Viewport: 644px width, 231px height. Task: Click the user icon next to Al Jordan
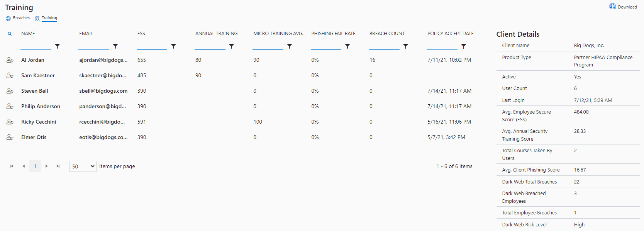[10, 60]
